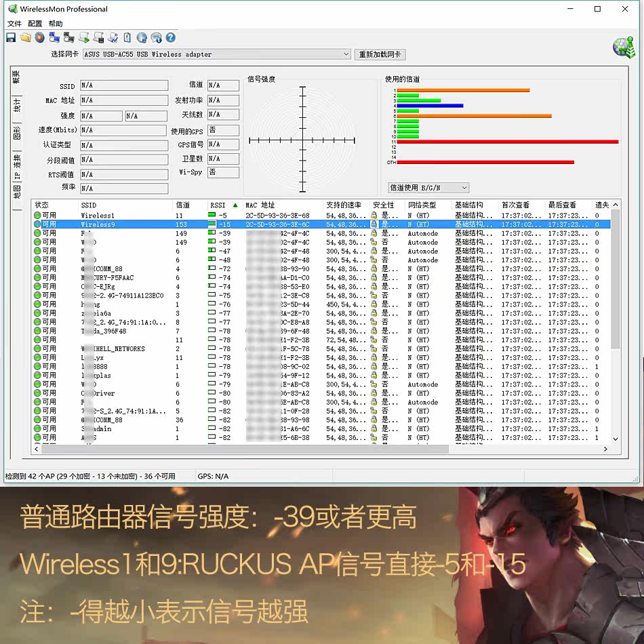Click the list's vertical scrollbar down arrow
The height and width of the screenshot is (644, 644).
coord(616,439)
